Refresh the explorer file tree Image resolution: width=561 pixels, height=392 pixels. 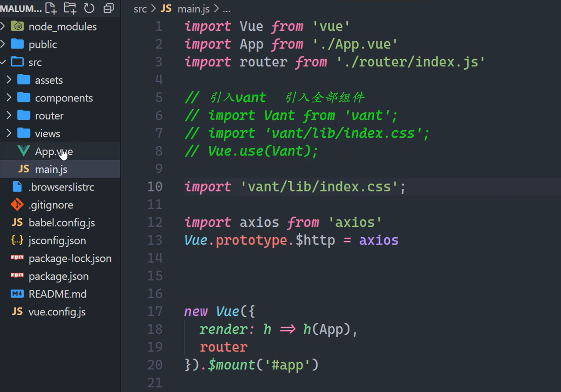(89, 8)
